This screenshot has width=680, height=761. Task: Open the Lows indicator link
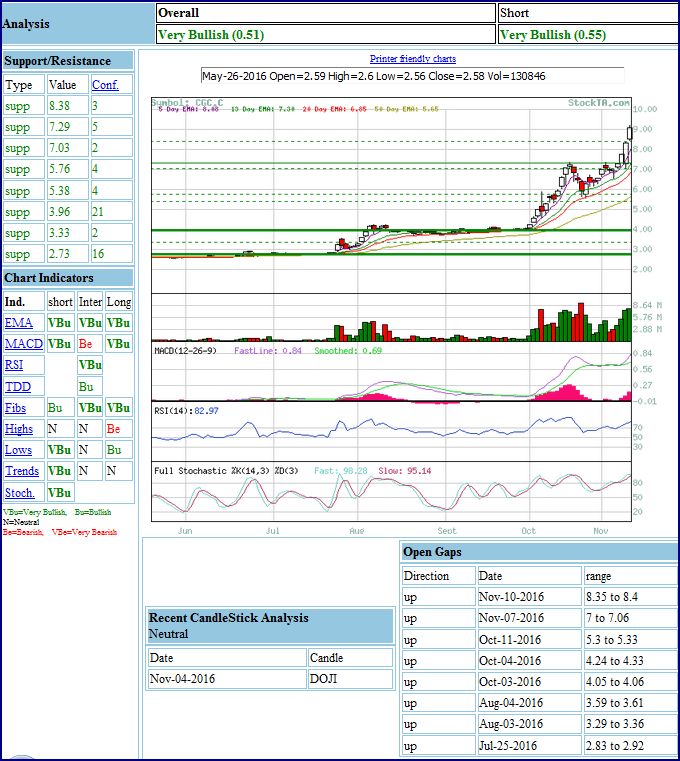19,450
